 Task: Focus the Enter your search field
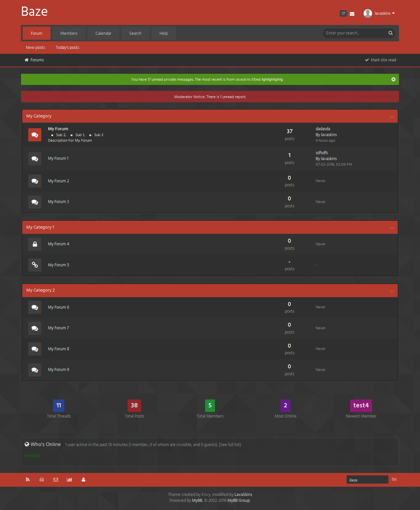coord(354,33)
